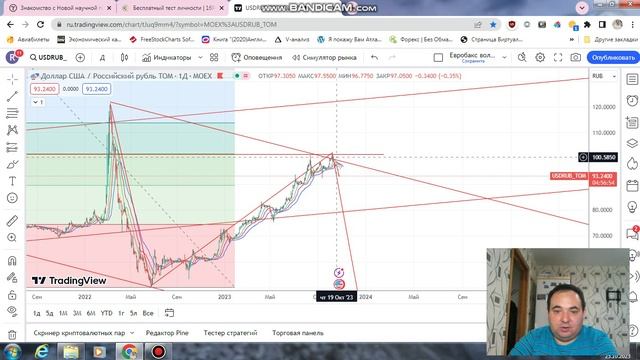Open chart settings gear icon
The height and width of the screenshot is (360, 640).
(540, 58)
